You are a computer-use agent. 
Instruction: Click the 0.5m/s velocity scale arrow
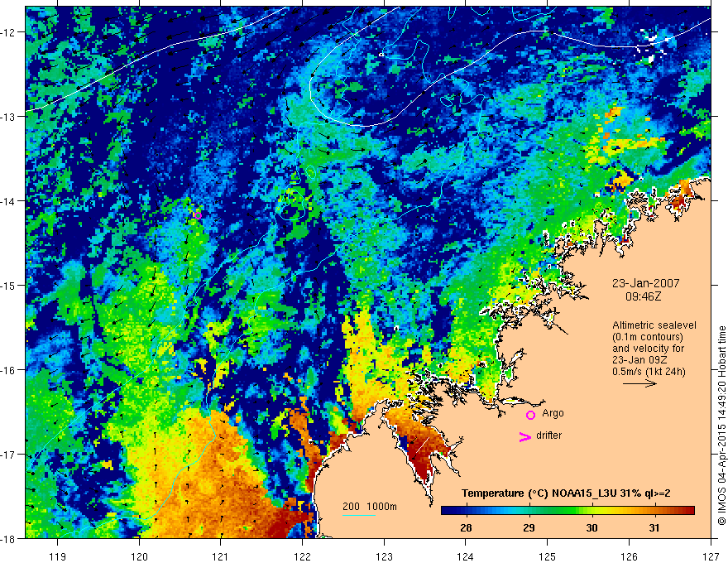(639, 383)
